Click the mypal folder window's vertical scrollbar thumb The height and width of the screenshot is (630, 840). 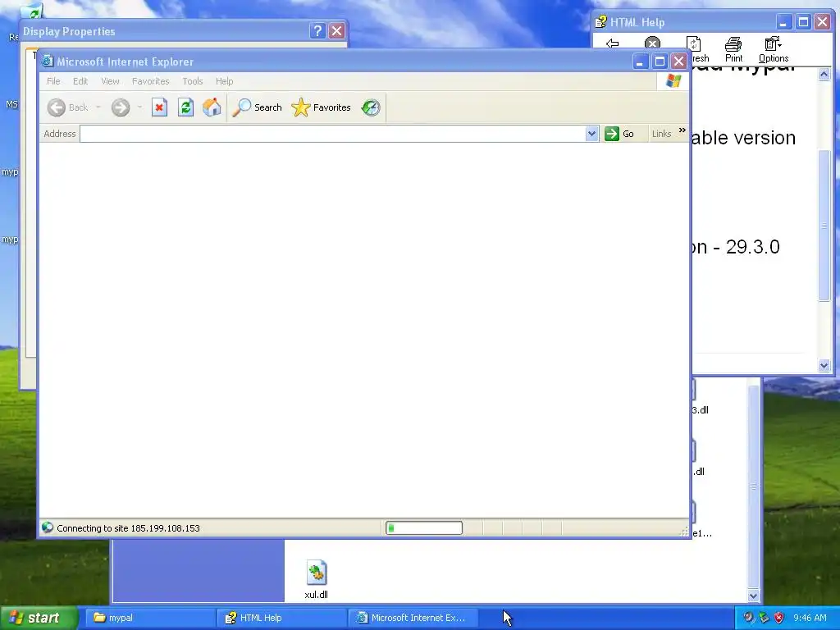tap(753, 486)
